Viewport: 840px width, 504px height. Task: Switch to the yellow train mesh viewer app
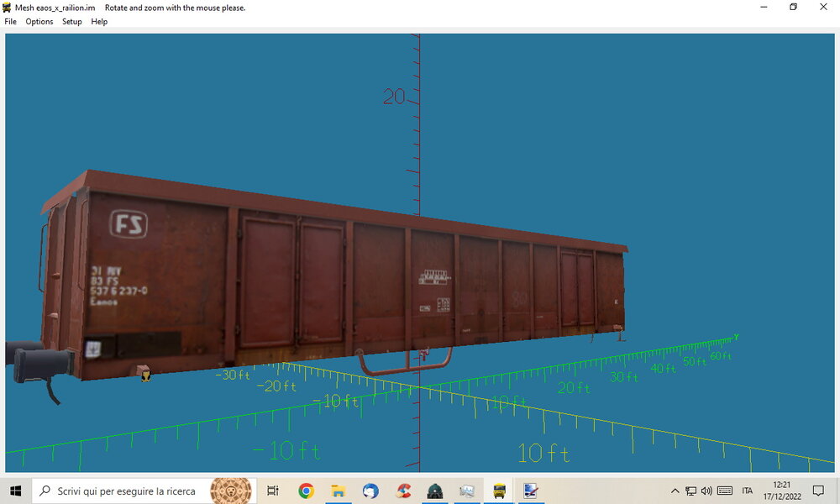pyautogui.click(x=499, y=491)
